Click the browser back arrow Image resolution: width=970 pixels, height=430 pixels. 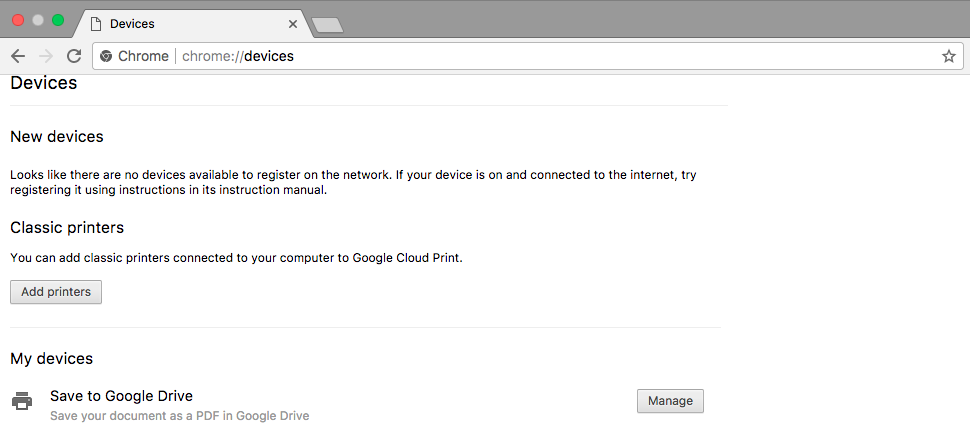click(x=18, y=56)
